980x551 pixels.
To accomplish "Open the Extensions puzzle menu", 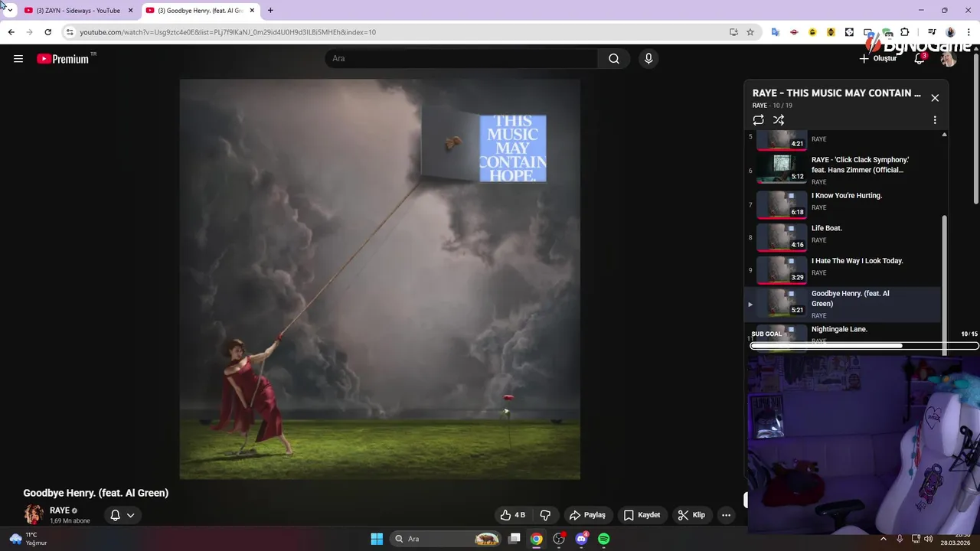I will click(x=905, y=32).
